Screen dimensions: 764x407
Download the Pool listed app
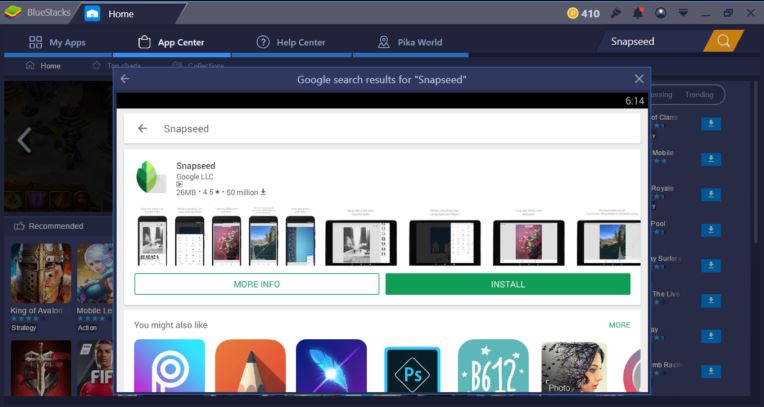(x=711, y=230)
